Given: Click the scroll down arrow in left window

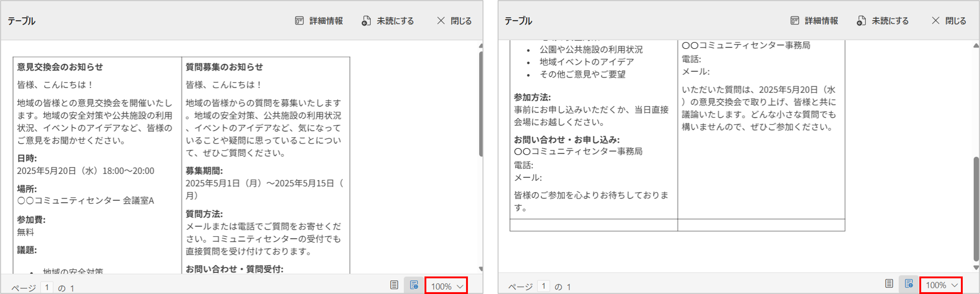Looking at the screenshot, I should click(481, 269).
